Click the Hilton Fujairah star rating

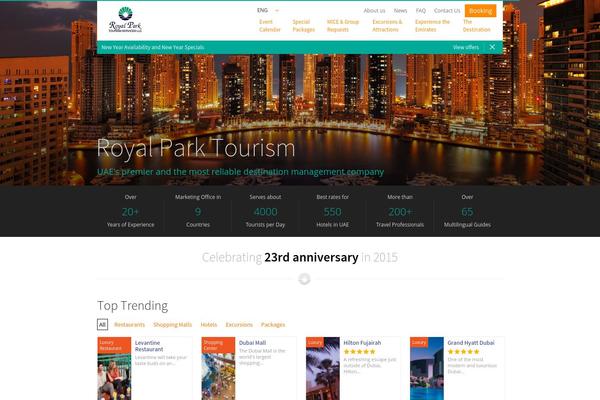[x=359, y=351]
